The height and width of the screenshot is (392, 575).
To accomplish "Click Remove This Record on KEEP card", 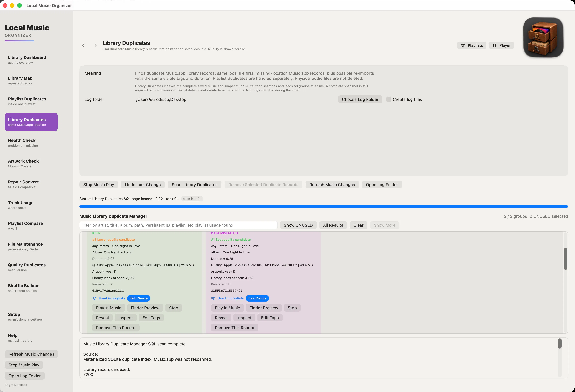I will click(116, 328).
